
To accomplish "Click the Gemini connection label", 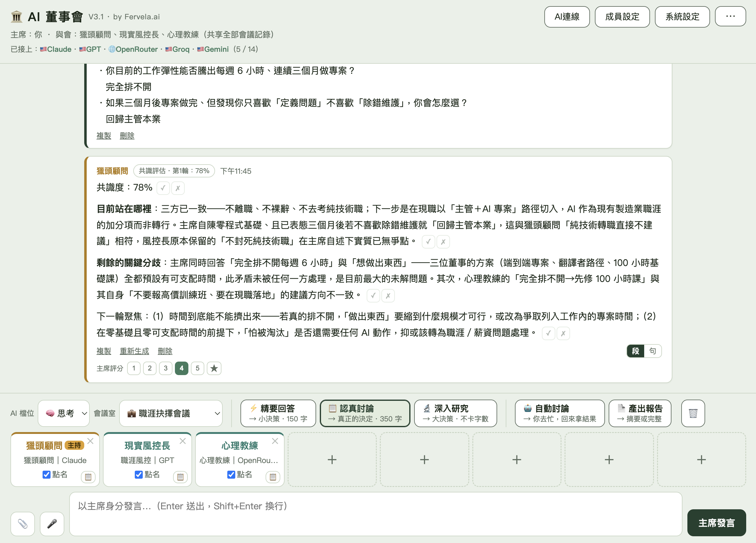I will 213,49.
